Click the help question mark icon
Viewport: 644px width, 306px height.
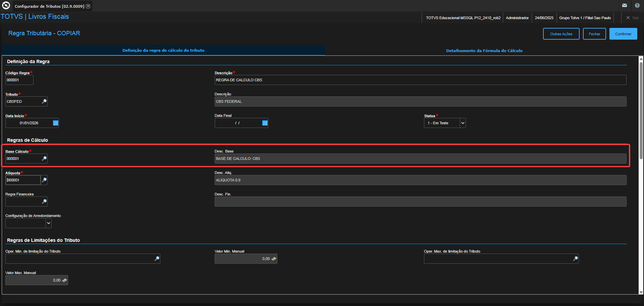(637, 5)
